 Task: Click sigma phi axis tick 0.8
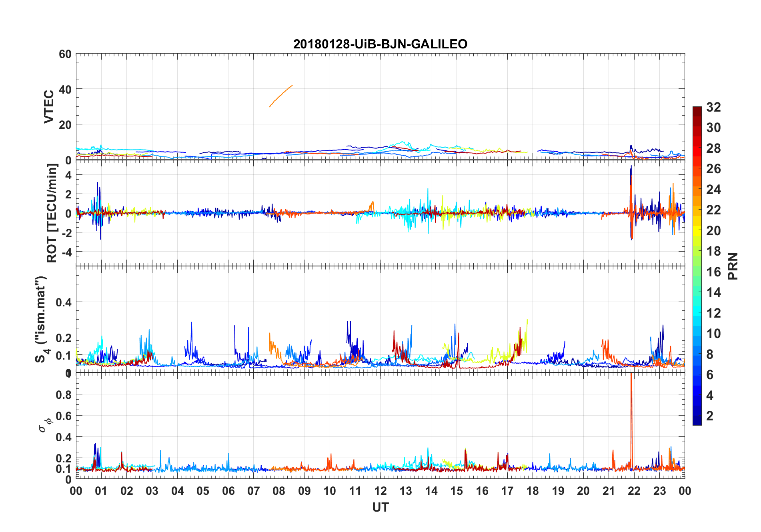point(64,395)
